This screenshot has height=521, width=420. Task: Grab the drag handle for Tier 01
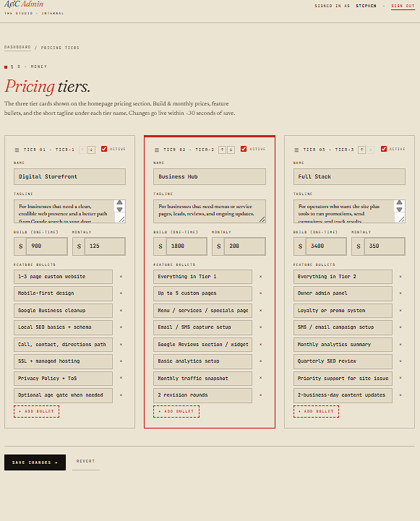(x=17, y=150)
